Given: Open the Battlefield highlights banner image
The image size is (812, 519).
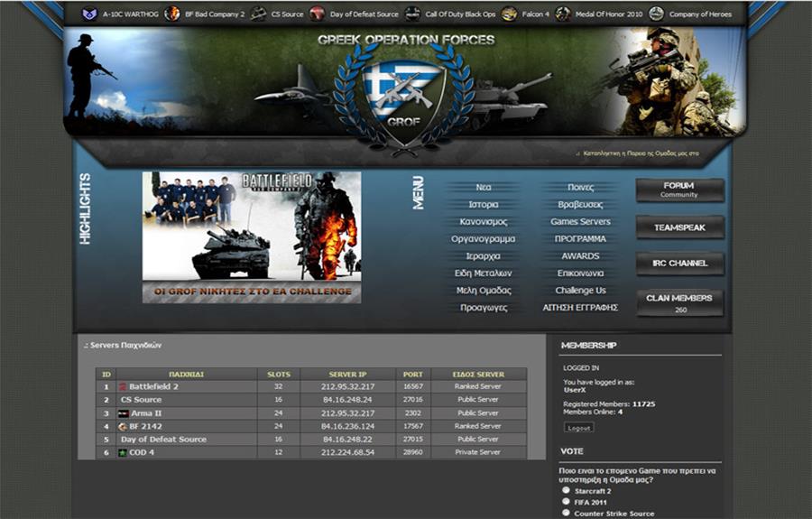Looking at the screenshot, I should (252, 237).
